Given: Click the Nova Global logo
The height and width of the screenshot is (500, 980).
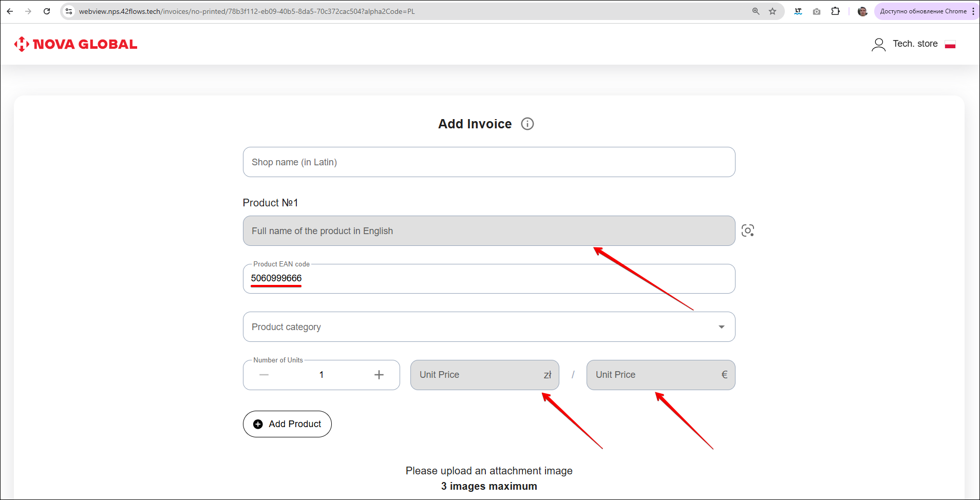Looking at the screenshot, I should [76, 44].
